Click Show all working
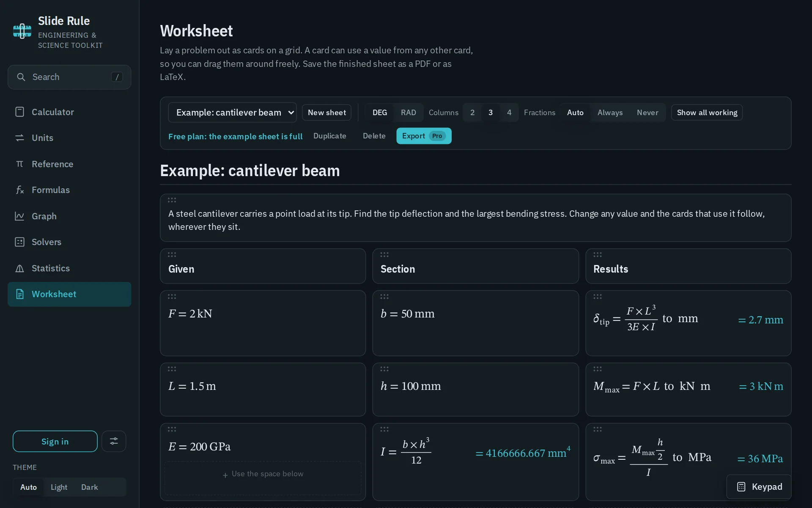Viewport: 812px width, 508px height. tap(707, 113)
